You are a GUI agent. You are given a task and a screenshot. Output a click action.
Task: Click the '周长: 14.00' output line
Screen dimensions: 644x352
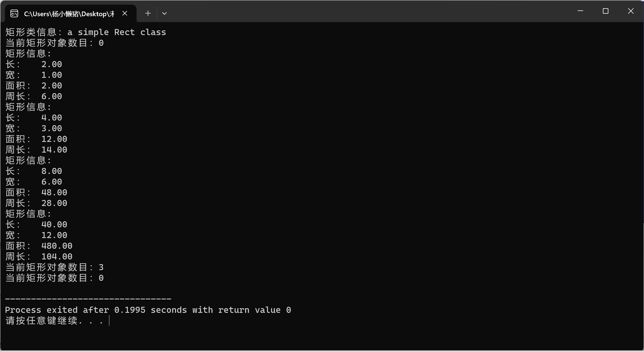[x=36, y=150]
